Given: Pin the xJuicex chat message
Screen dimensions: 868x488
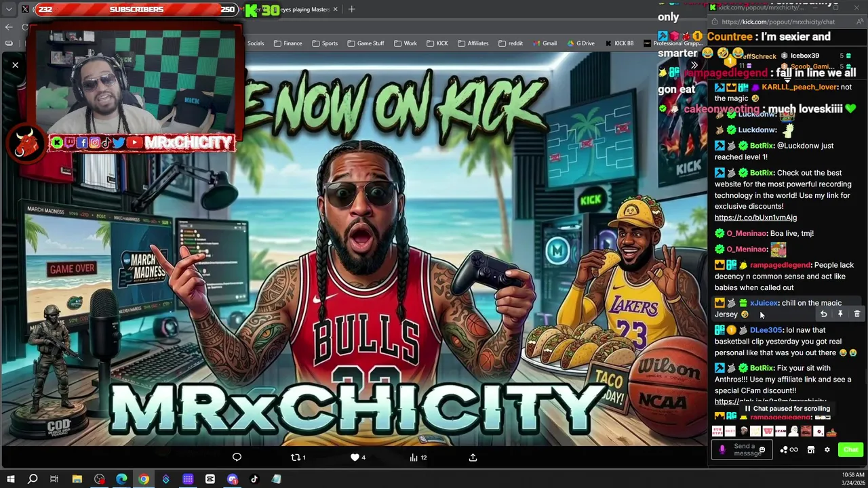Looking at the screenshot, I should point(840,314).
